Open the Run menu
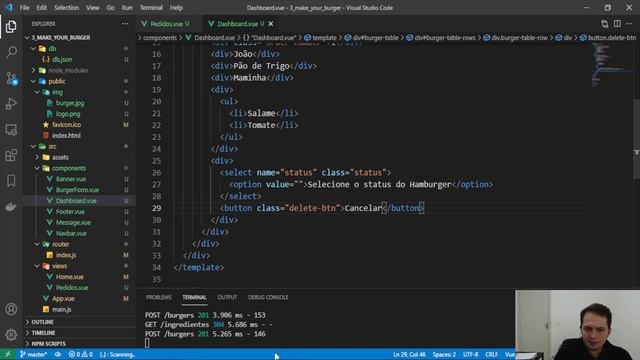The height and width of the screenshot is (360, 640). pos(127,8)
